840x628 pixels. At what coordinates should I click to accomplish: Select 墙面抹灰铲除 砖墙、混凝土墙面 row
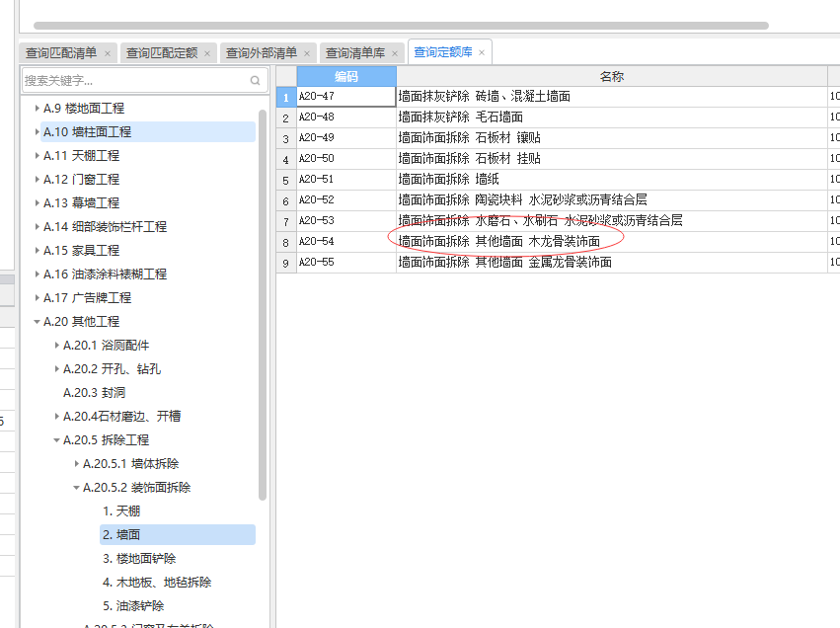pyautogui.click(x=612, y=97)
